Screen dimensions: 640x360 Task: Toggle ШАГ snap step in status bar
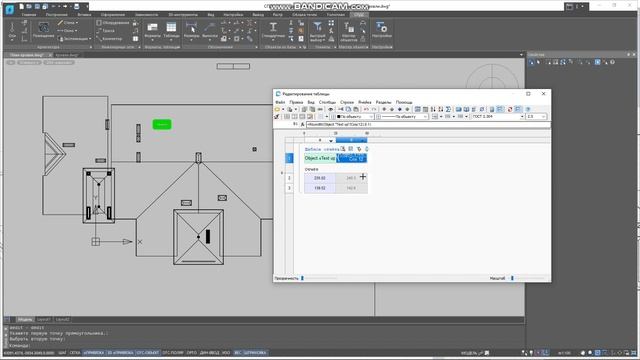click(x=62, y=353)
